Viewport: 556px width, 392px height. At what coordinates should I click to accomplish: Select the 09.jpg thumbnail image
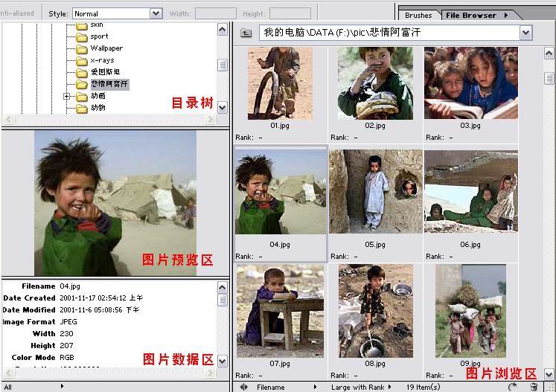[x=470, y=311]
